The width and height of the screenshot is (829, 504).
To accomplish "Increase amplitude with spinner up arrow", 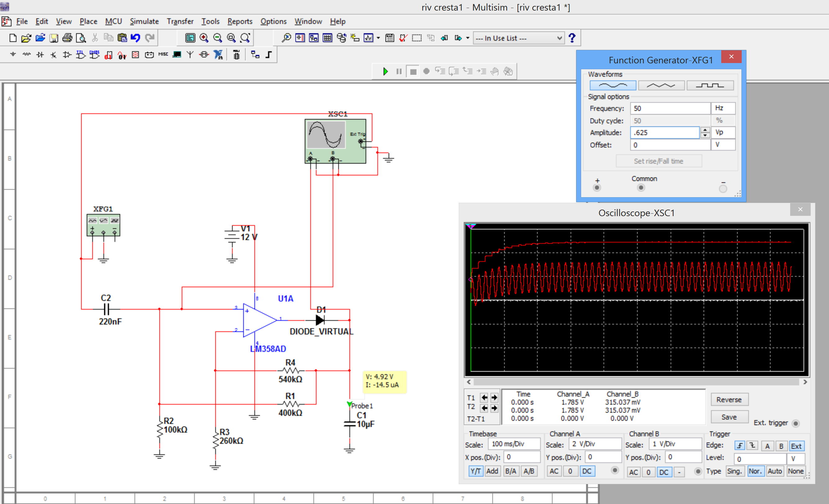I will click(705, 129).
